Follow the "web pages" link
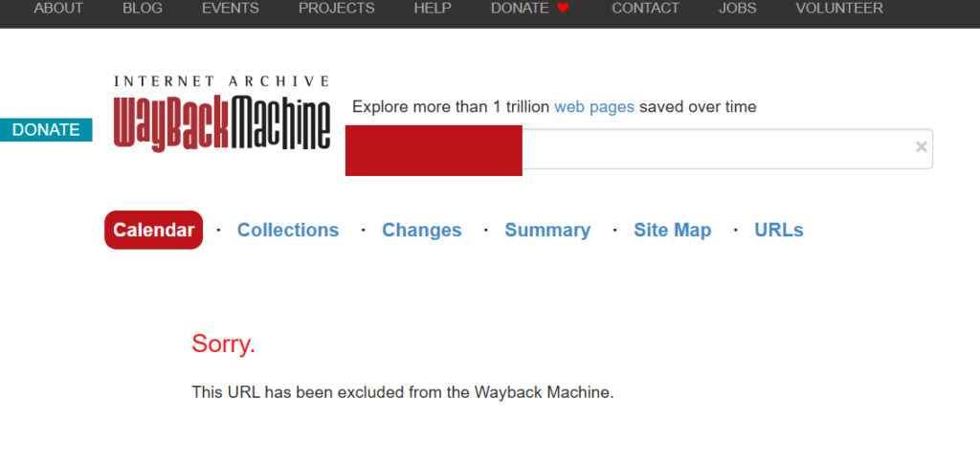The image size is (980, 466). (x=594, y=107)
